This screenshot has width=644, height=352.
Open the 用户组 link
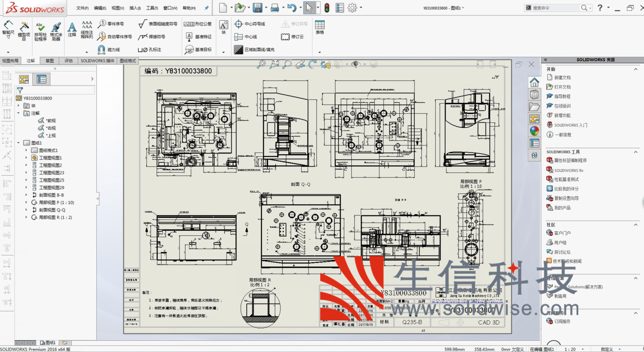(x=560, y=243)
